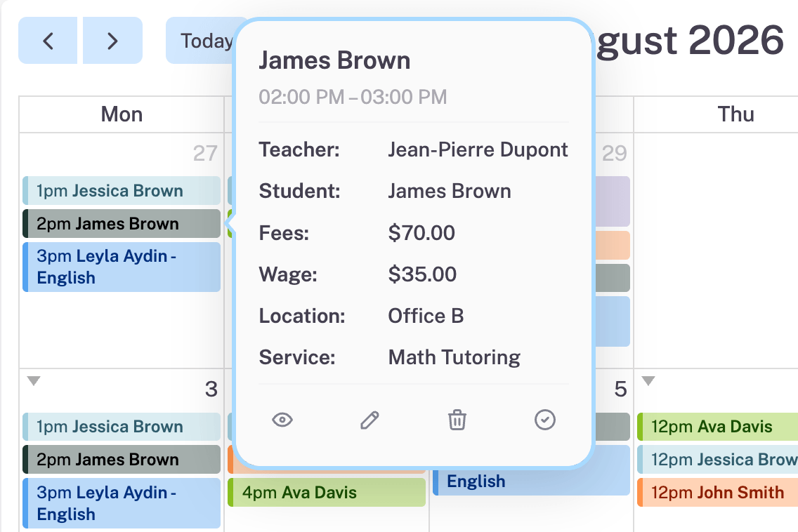Click the purple event block on day 29
This screenshot has width=798, height=532.
coord(613,201)
